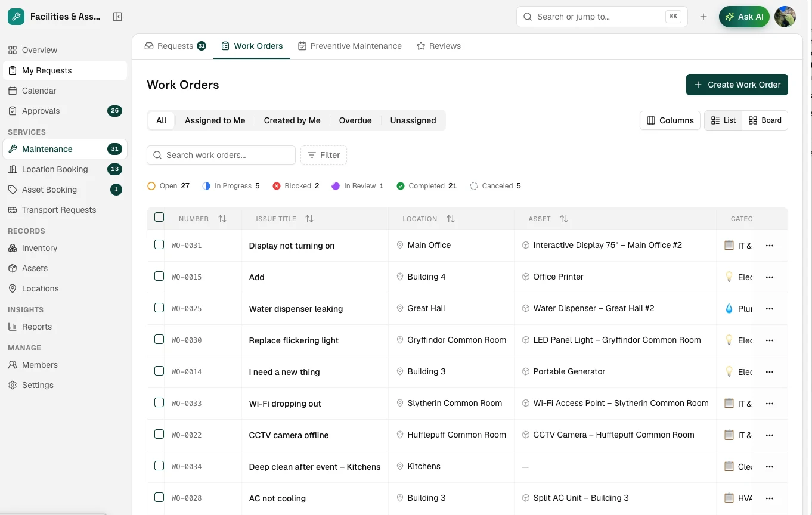The width and height of the screenshot is (812, 515).
Task: Open Approvals with 26 badge
Action: [65, 111]
